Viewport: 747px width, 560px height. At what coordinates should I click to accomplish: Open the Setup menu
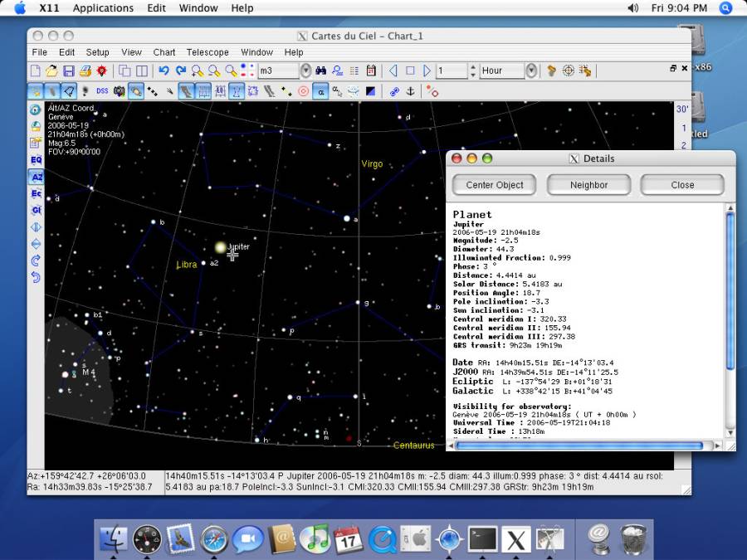point(98,52)
